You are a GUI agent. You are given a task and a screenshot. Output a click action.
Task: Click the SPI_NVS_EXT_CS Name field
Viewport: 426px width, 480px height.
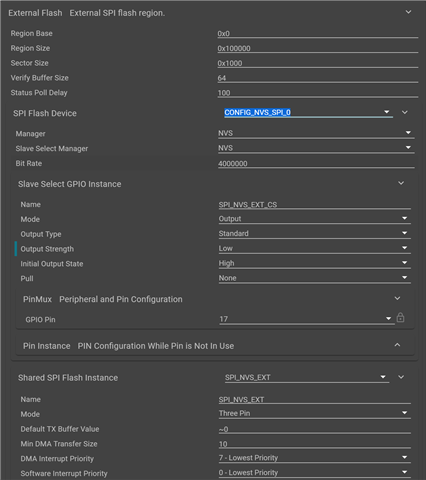pos(315,204)
